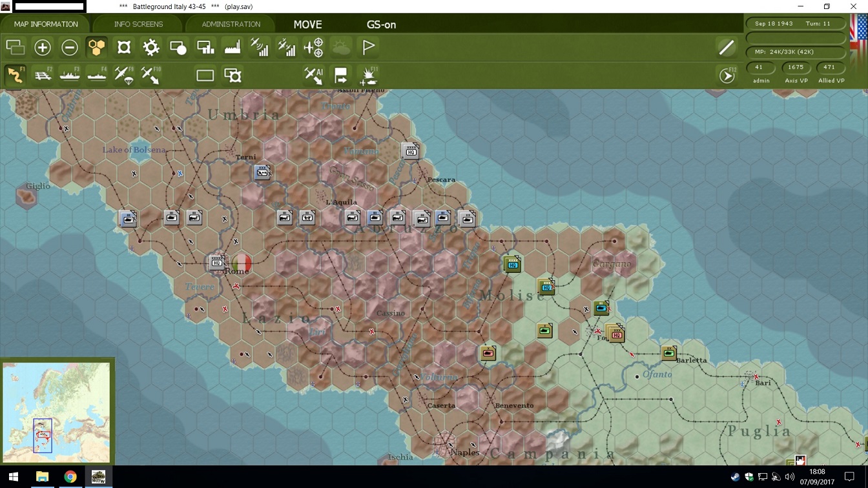Select the F3 naval transport mode
Screen dimensions: 868x488
(x=70, y=75)
